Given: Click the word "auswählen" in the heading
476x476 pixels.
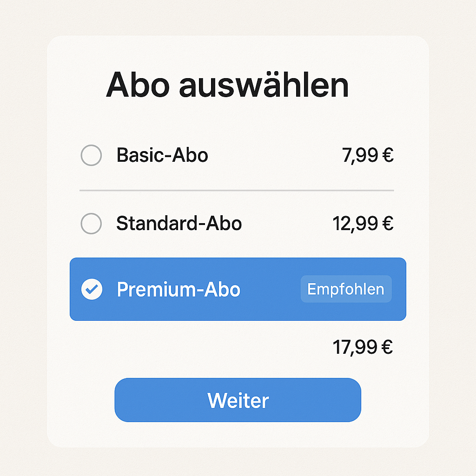Looking at the screenshot, I should 264,86.
